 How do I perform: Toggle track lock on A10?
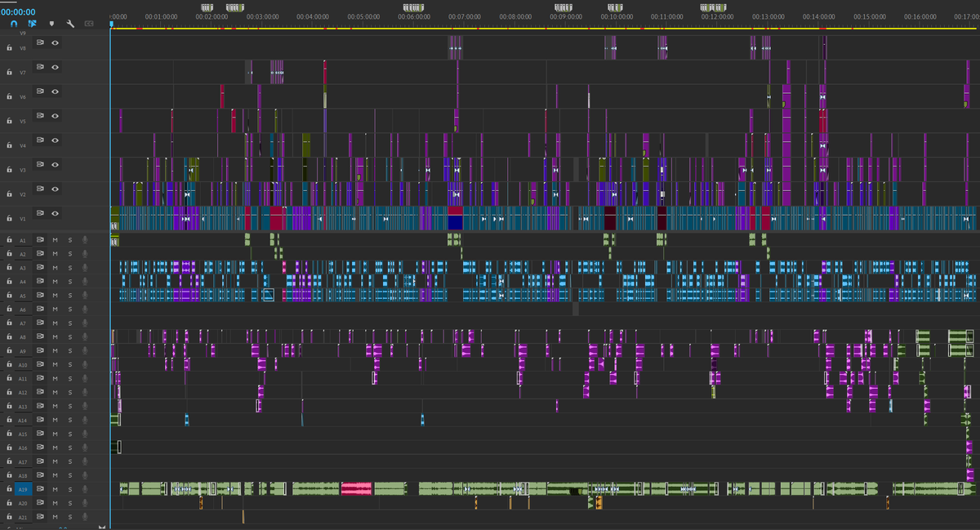click(8, 364)
